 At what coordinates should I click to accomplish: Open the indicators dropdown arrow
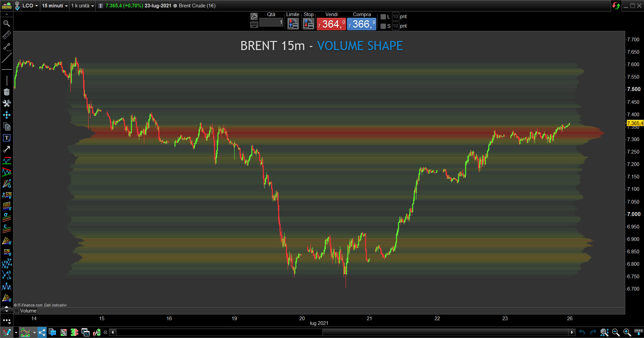click(34, 333)
